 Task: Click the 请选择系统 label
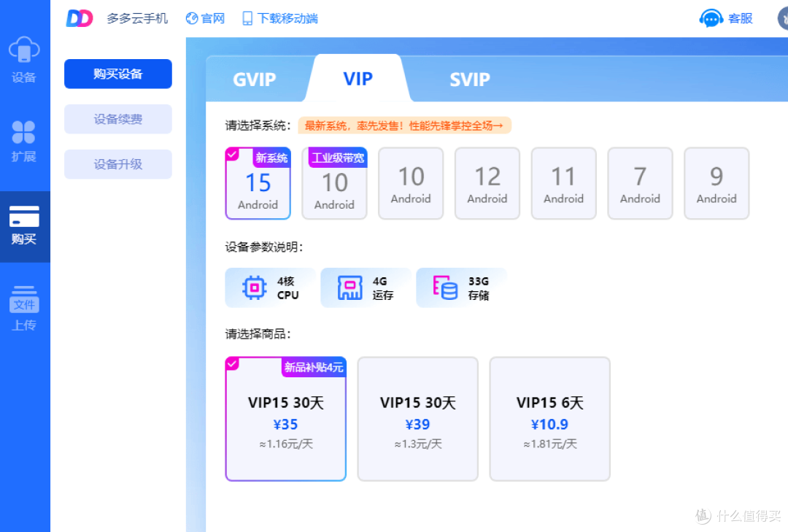(x=258, y=126)
